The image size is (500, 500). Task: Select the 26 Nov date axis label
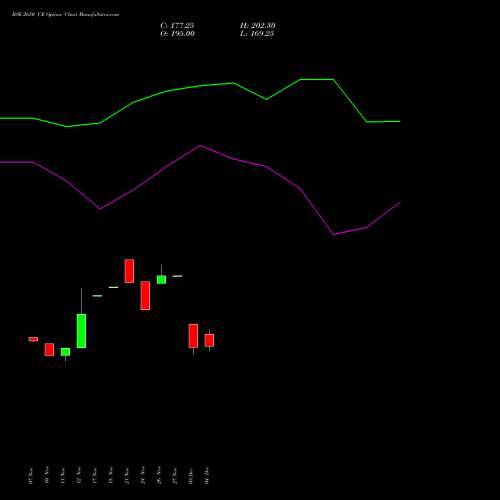tap(159, 475)
